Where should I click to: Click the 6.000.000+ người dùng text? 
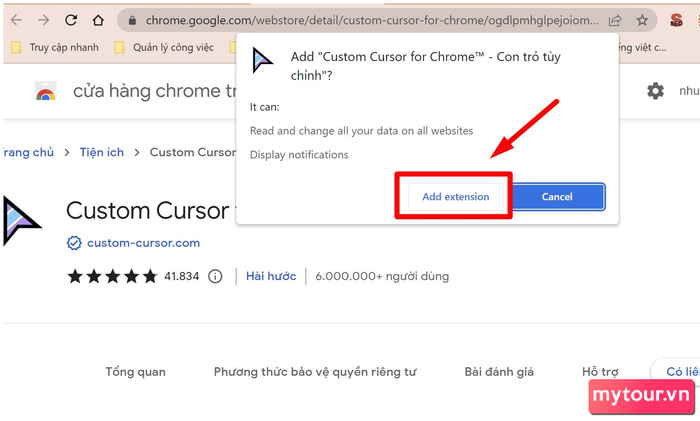point(382,276)
